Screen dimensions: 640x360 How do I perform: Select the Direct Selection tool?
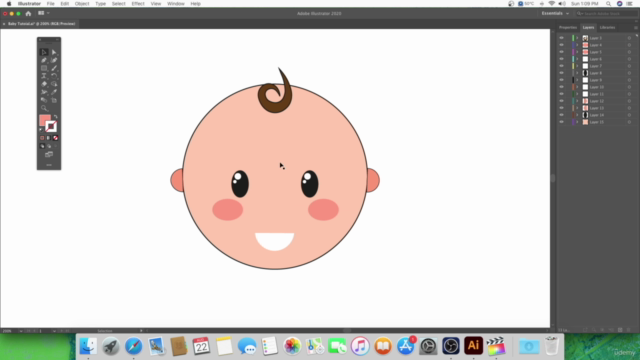click(x=54, y=52)
